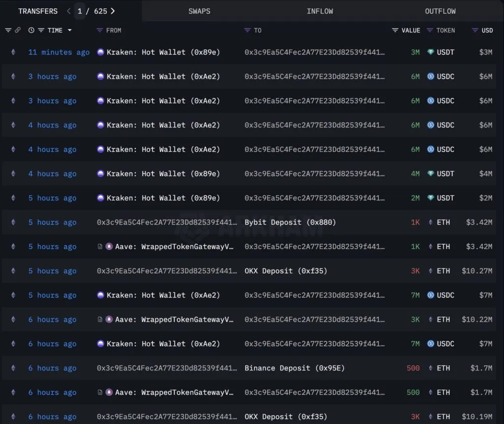The height and width of the screenshot is (424, 504).
Task: Expand the TIME sort dropdown arrow
Action: click(x=70, y=30)
